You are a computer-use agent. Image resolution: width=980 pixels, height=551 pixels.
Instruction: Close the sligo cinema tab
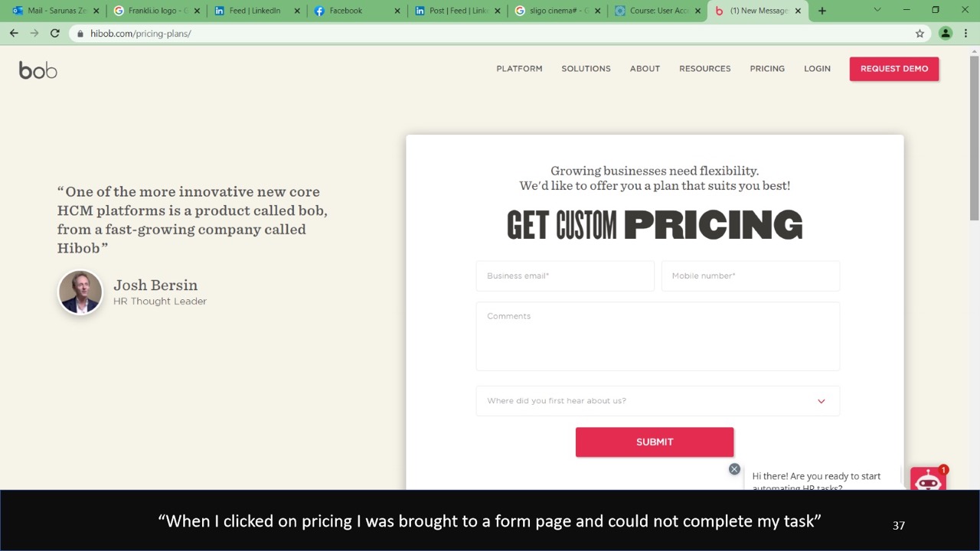point(597,11)
